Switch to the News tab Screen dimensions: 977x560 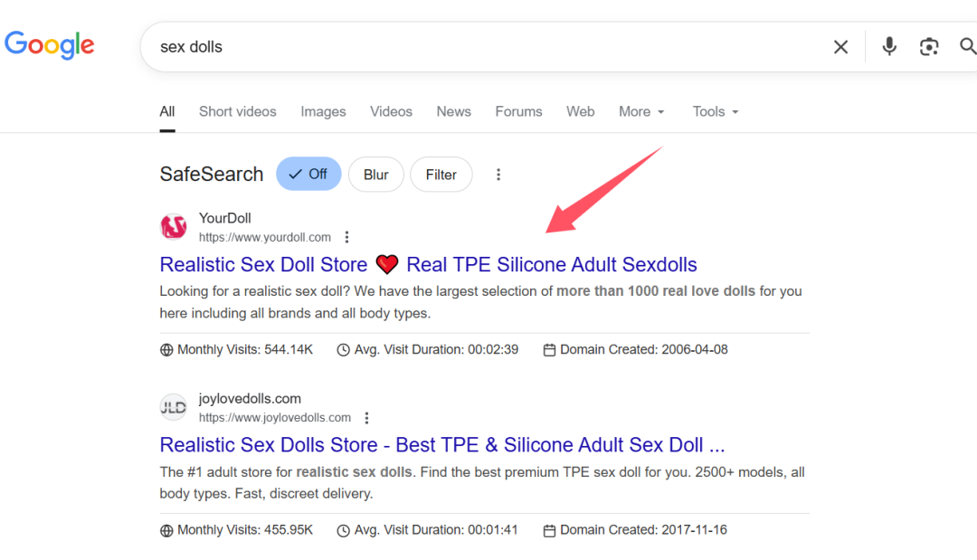click(453, 111)
